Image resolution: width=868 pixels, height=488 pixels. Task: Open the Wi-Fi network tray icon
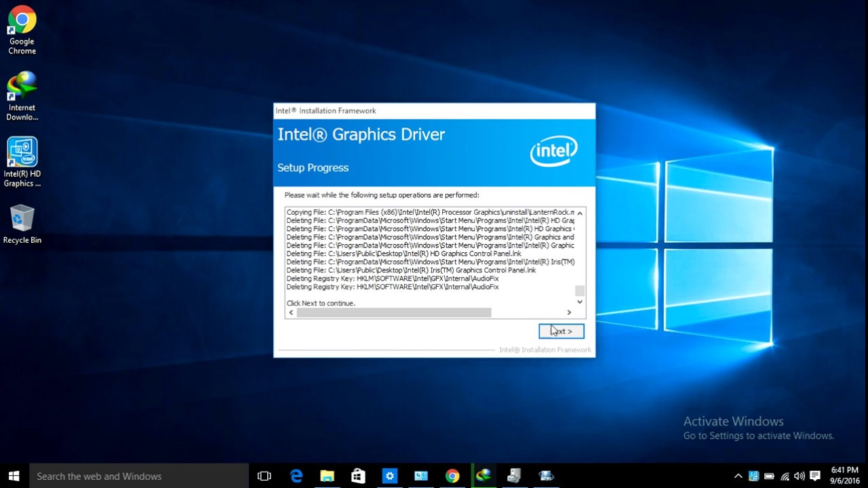coord(785,476)
